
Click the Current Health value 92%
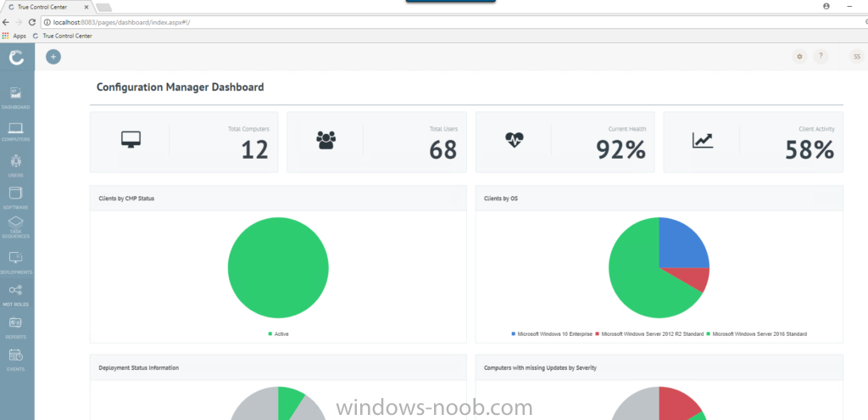coord(621,150)
